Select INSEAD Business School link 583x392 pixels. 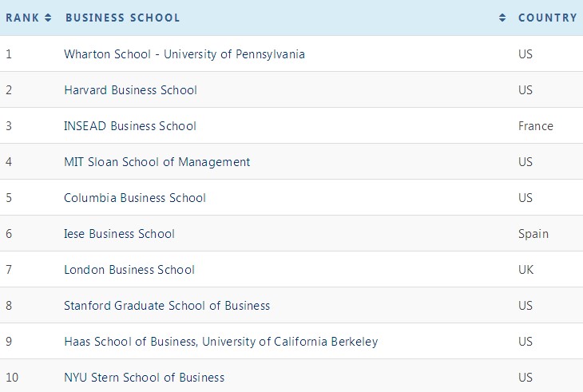pos(130,126)
